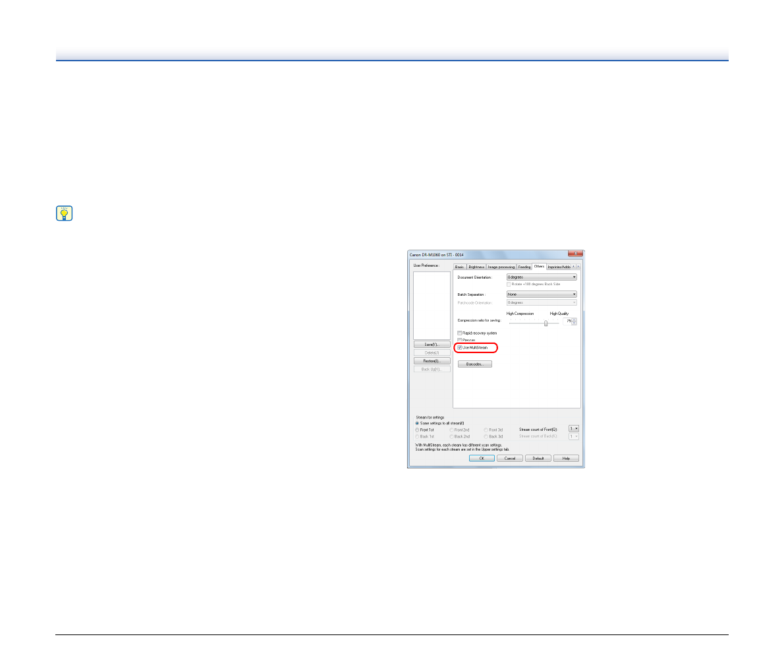This screenshot has width=784, height=672.
Task: Uncheck the Use MultiStream checkbox
Action: click(x=460, y=347)
